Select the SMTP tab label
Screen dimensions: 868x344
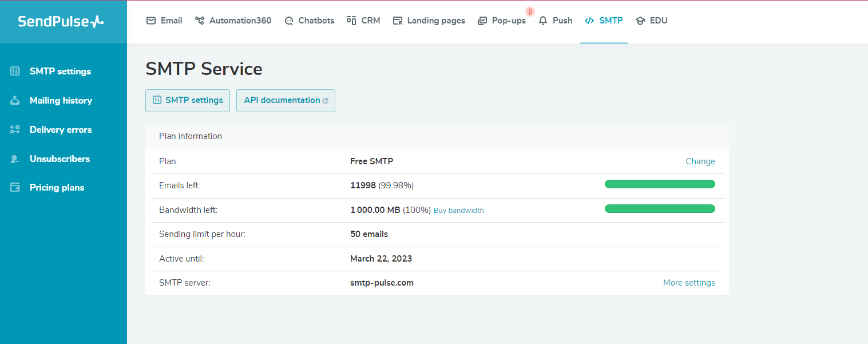[611, 21]
